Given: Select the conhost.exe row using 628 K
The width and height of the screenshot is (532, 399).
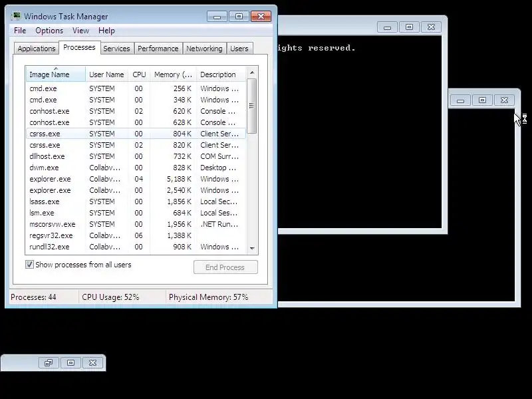Looking at the screenshot, I should tap(136, 122).
